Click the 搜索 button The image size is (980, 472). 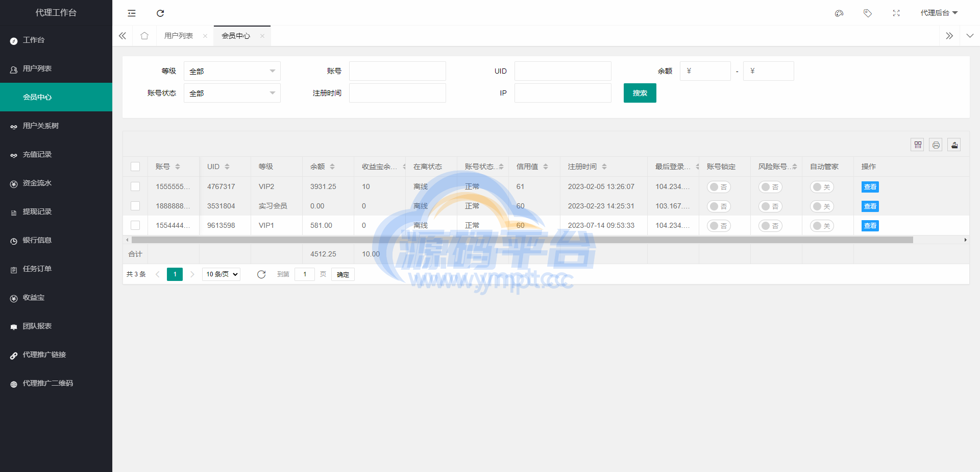pyautogui.click(x=640, y=93)
